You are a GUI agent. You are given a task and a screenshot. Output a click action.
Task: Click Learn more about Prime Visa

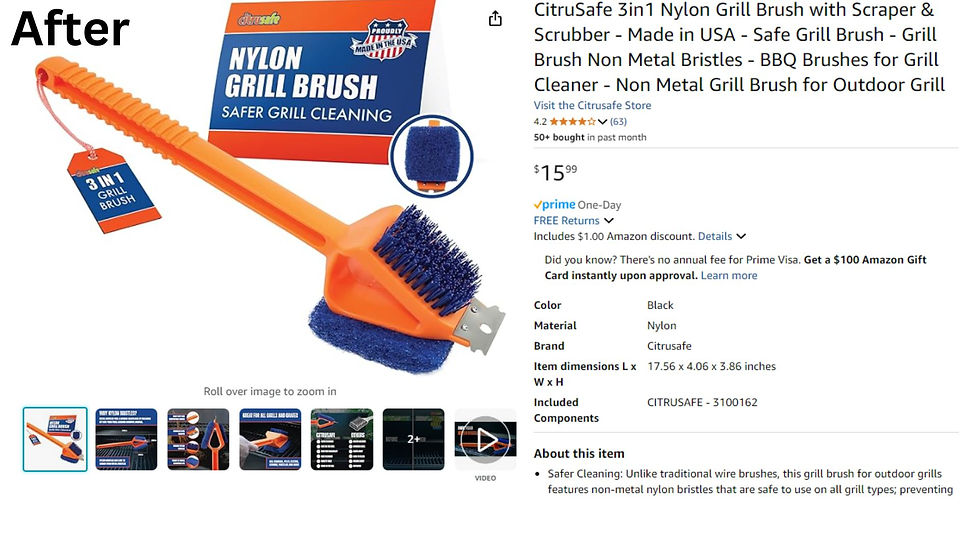[729, 276]
